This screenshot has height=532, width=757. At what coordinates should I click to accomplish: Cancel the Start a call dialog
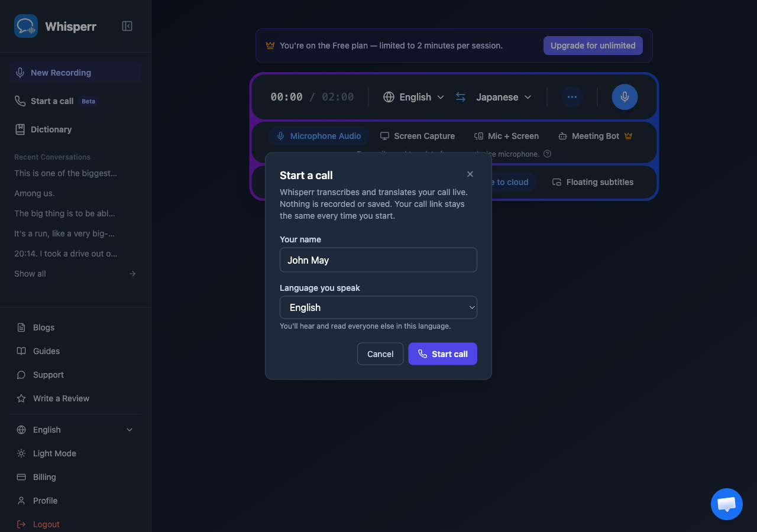click(x=380, y=354)
